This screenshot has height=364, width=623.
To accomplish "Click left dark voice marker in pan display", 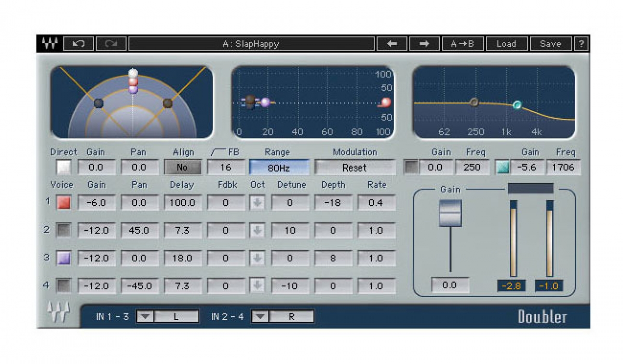I will pyautogui.click(x=99, y=103).
